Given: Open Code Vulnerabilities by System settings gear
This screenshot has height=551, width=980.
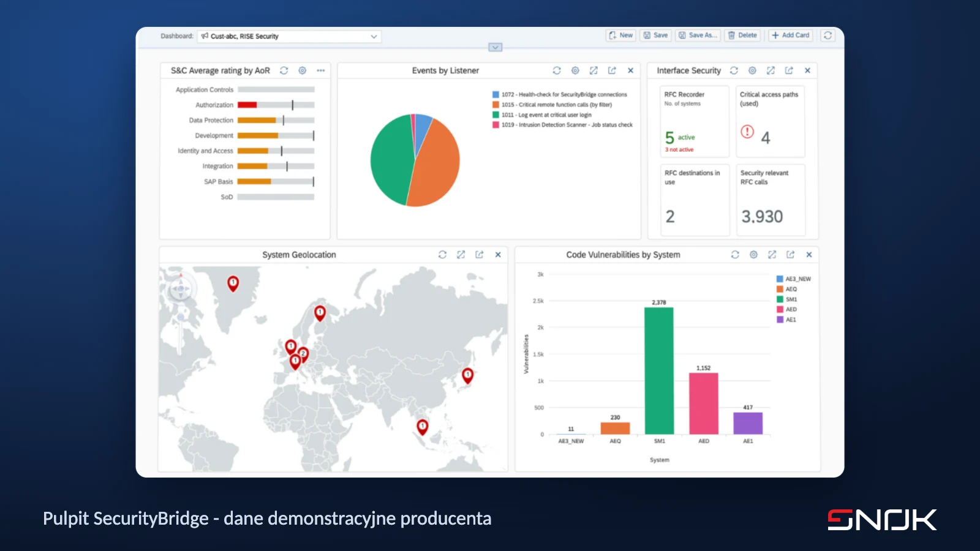Looking at the screenshot, I should pos(753,255).
